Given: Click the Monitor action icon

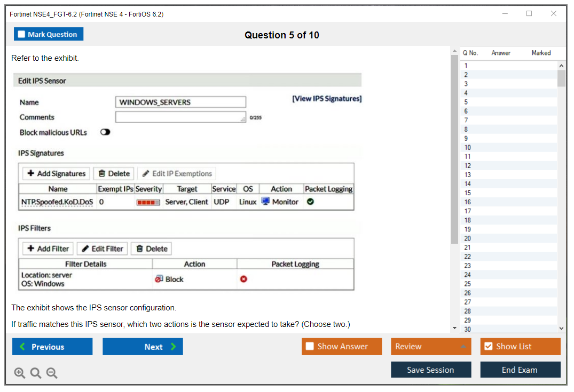Looking at the screenshot, I should click(x=265, y=202).
